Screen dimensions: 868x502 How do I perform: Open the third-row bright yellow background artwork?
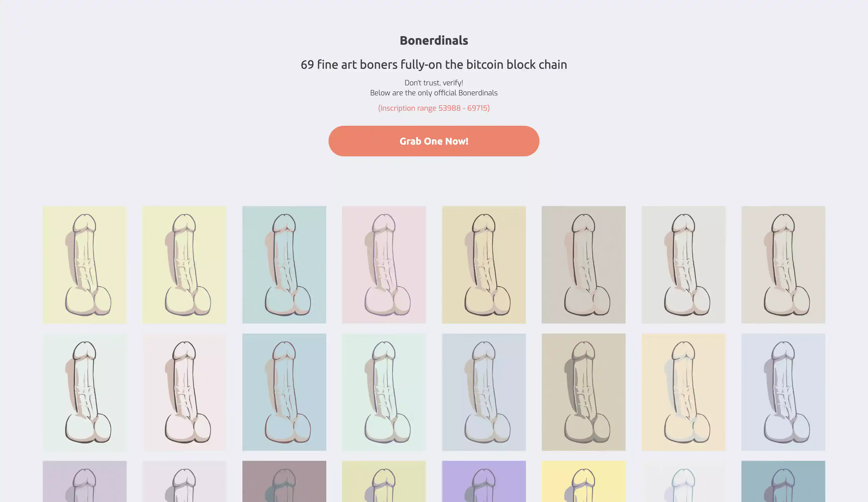point(583,481)
